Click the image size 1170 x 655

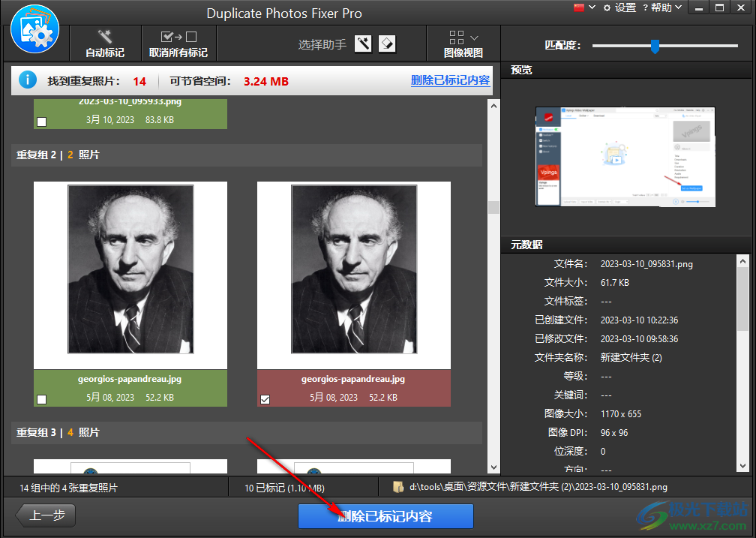pyautogui.click(x=621, y=414)
